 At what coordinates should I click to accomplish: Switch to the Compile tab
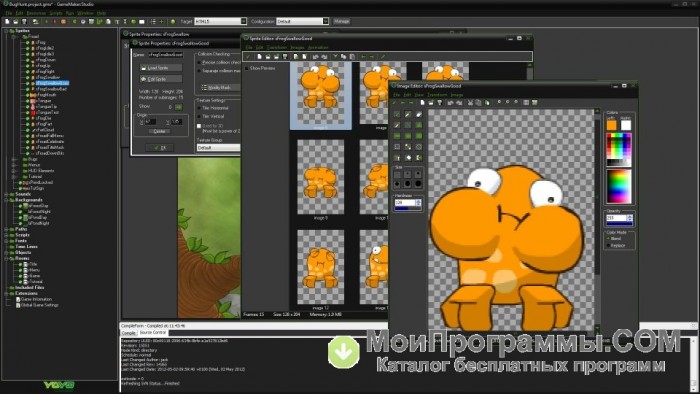tap(129, 333)
